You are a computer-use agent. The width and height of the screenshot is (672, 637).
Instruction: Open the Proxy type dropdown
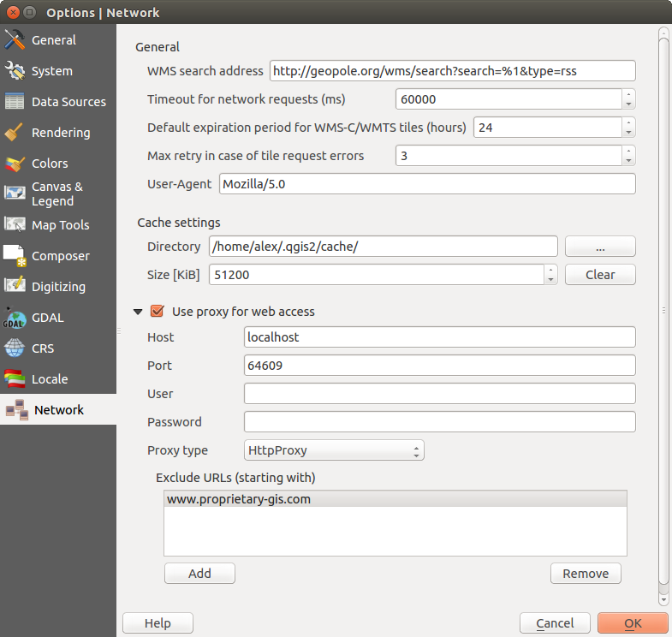pyautogui.click(x=333, y=450)
